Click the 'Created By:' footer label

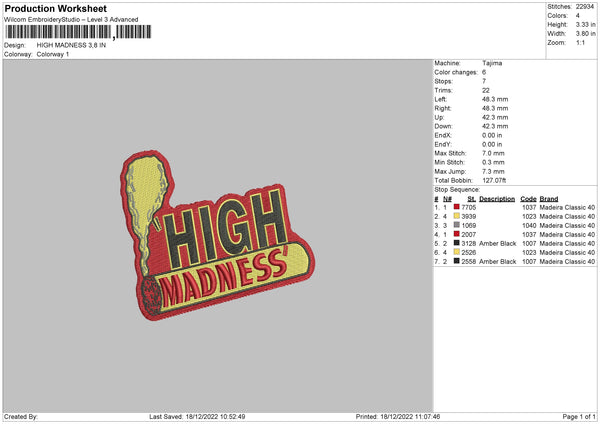(21, 417)
